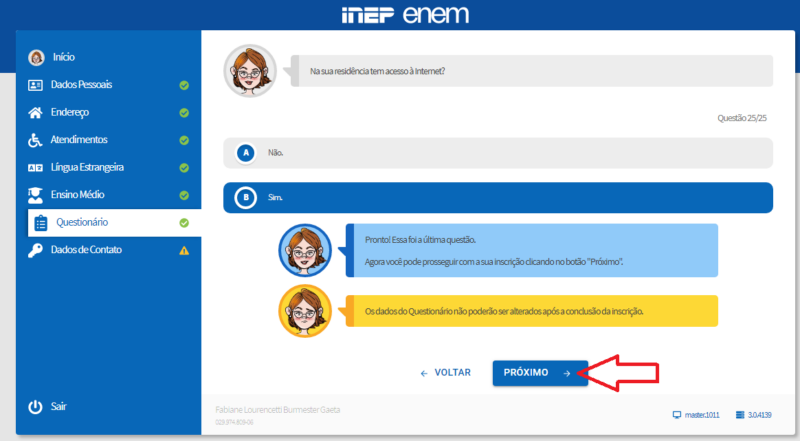Click the green check next to Endereço
800x441 pixels.
tap(184, 112)
